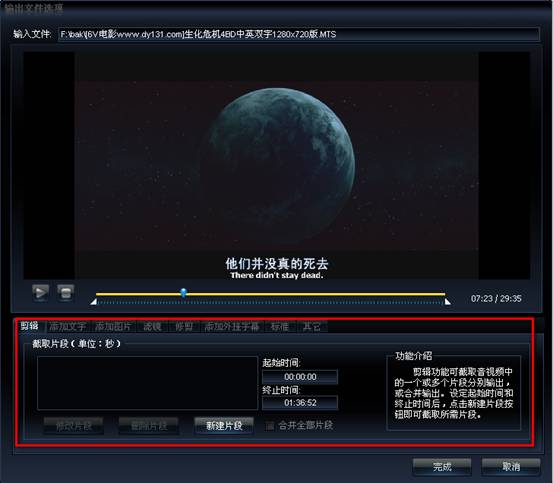This screenshot has height=483, width=553.
Task: Switch to the 滤镜 tab
Action: [x=152, y=326]
